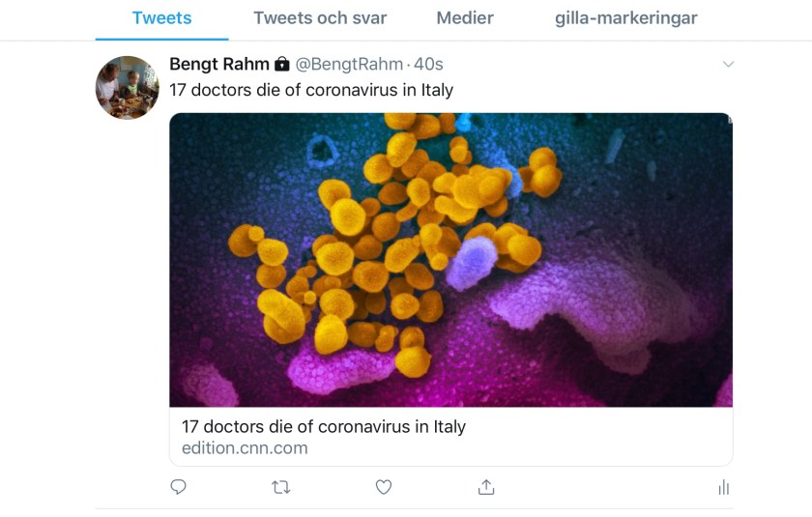
Task: Open the @BengtRahm handle link
Action: point(349,65)
